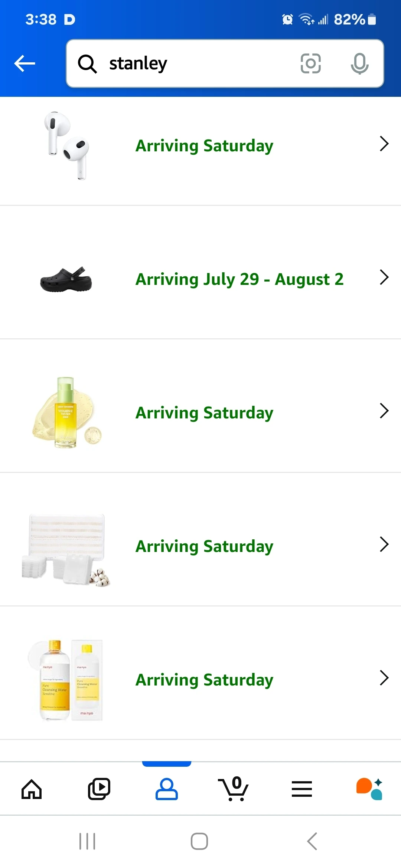The height and width of the screenshot is (868, 401).
Task: Expand the vitamin C serum order chevron
Action: pyautogui.click(x=384, y=411)
